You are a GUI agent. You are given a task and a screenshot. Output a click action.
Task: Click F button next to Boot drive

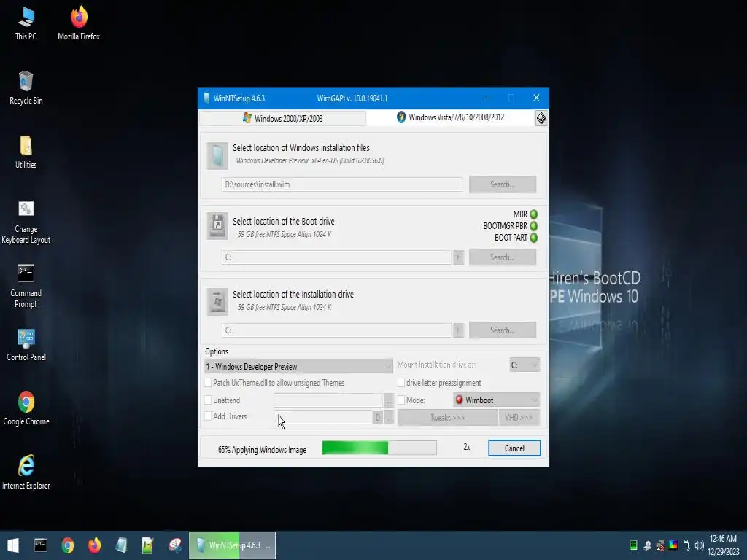point(458,257)
